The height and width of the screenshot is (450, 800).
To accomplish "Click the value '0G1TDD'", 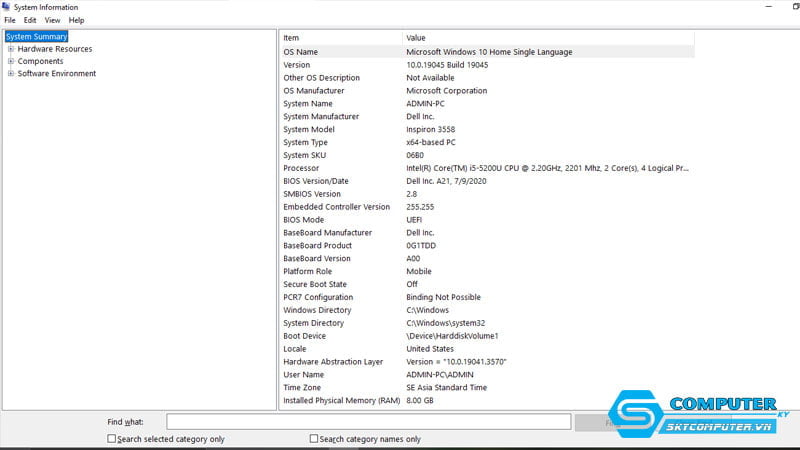I will [421, 245].
